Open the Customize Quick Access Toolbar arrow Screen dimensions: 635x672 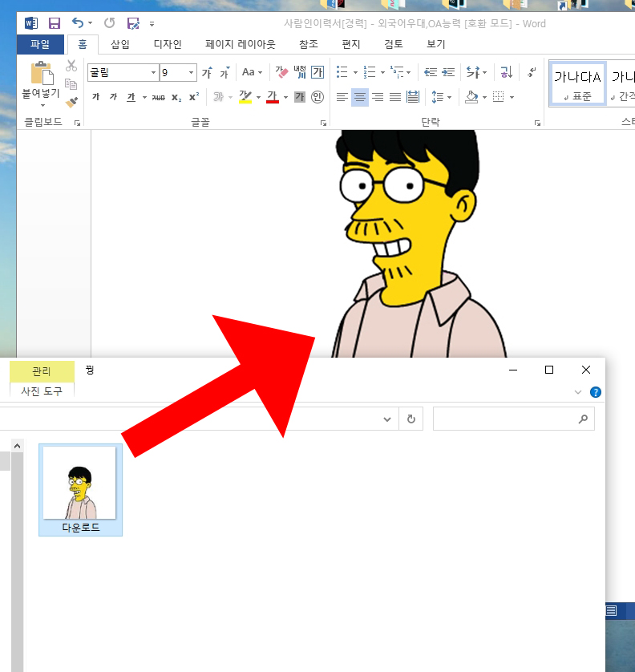click(152, 24)
